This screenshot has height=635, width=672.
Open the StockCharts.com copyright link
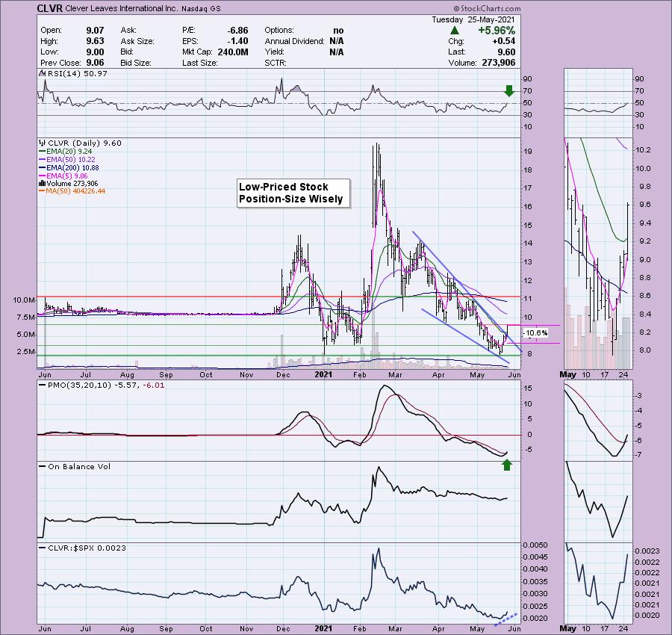tap(488, 8)
